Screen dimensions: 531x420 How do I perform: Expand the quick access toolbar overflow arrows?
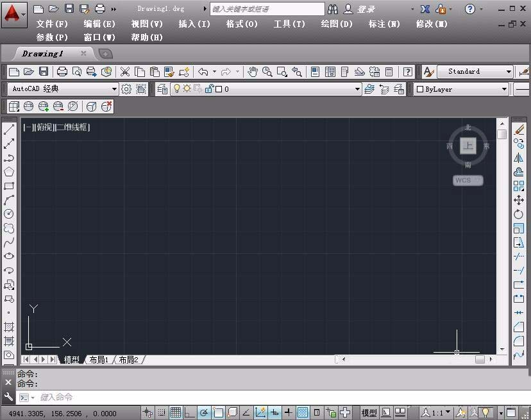pos(114,9)
